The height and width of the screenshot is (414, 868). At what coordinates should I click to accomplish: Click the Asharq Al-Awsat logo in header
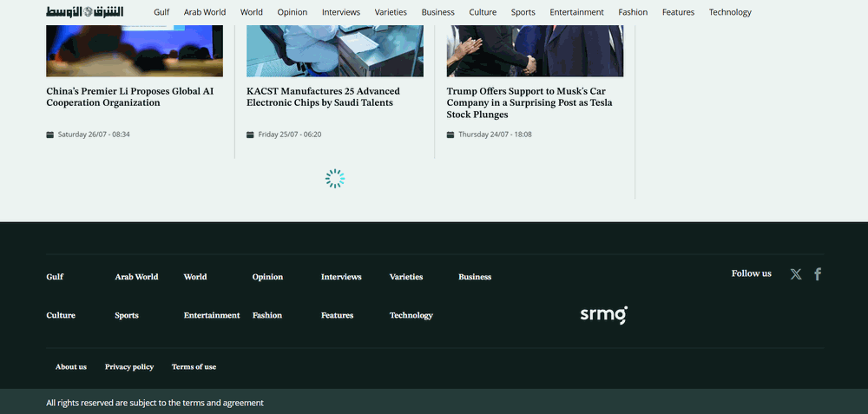pos(85,12)
